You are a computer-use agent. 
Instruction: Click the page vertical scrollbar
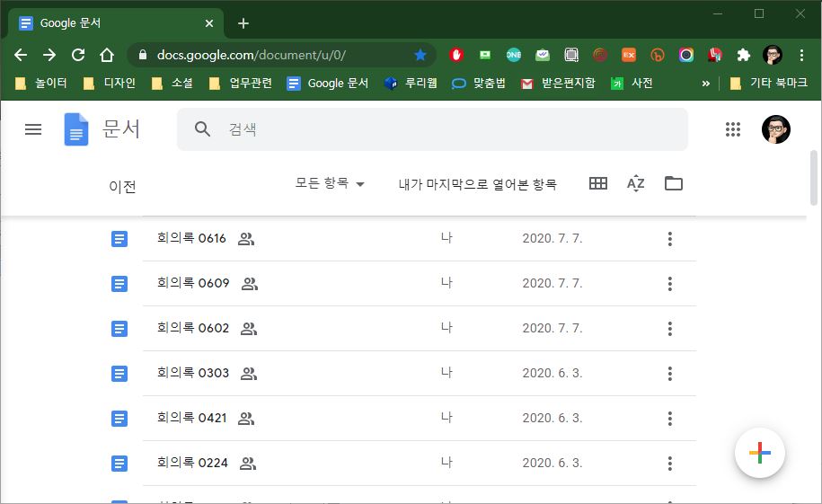click(814, 177)
